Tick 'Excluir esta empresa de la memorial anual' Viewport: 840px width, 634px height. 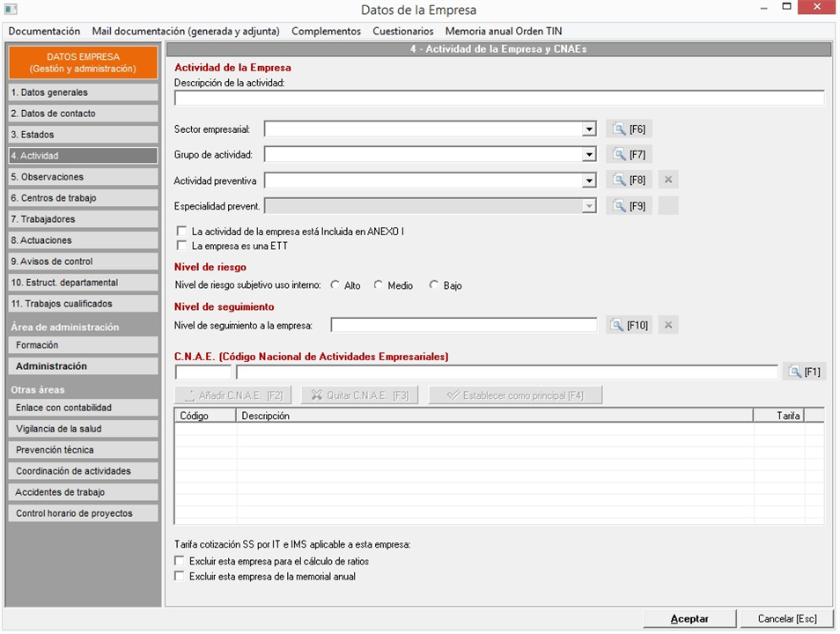click(181, 577)
